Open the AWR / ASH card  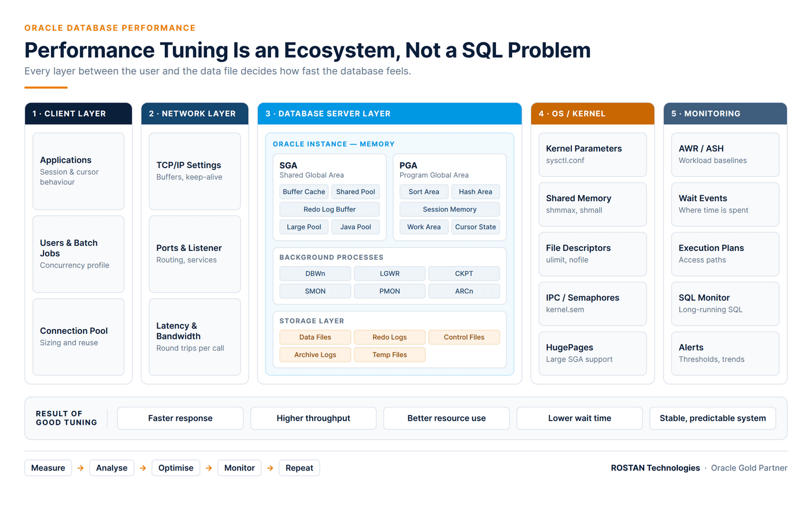click(725, 155)
